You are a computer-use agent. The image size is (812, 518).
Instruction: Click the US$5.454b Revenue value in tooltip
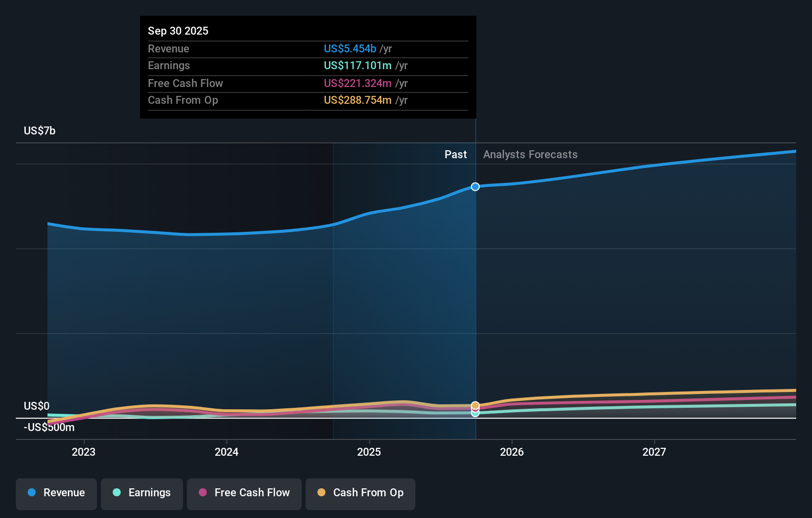click(x=350, y=48)
